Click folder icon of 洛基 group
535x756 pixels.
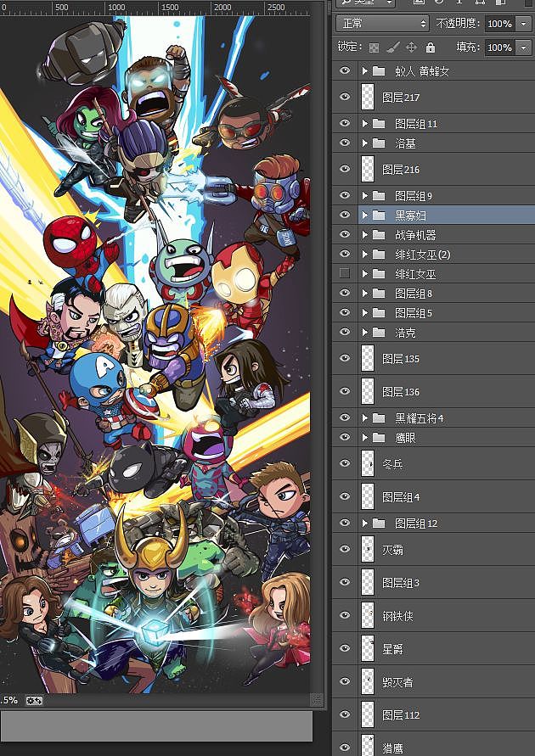point(379,143)
